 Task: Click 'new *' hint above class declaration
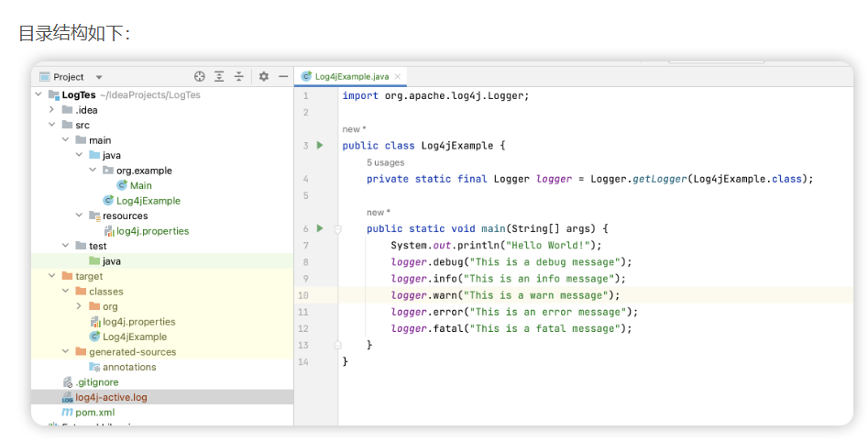[355, 129]
